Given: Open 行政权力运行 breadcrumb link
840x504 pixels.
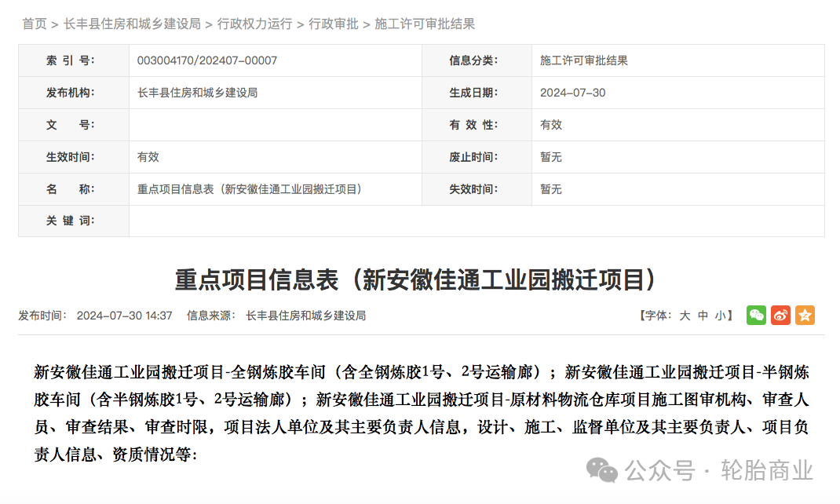Looking at the screenshot, I should [255, 24].
